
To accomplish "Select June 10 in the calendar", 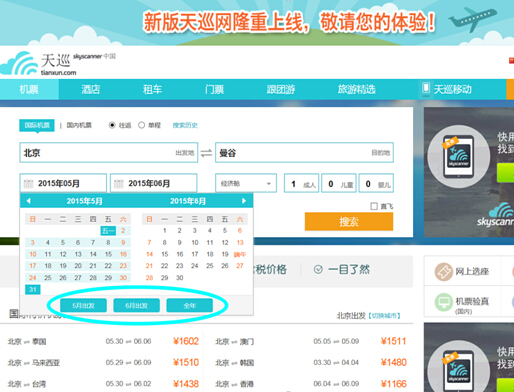I will (x=195, y=243).
